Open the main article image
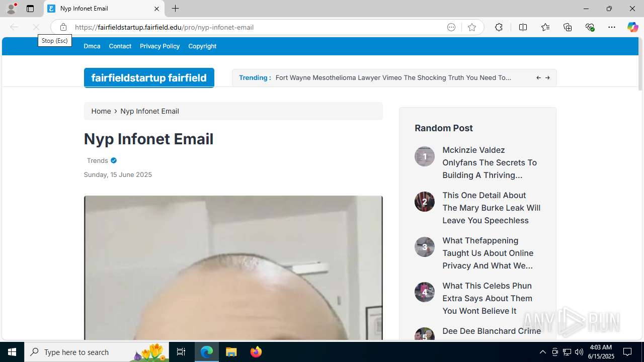Screen dimensions: 644x362 (x=233, y=268)
